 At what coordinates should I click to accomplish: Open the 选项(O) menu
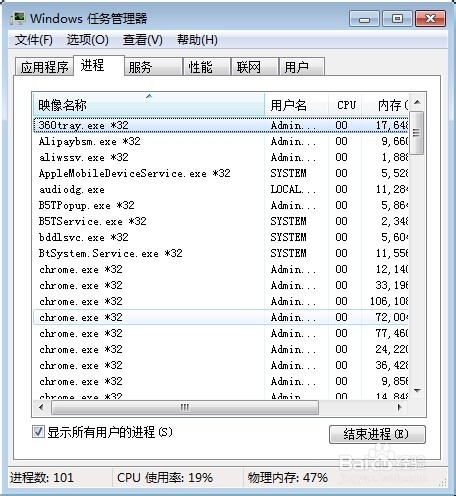tap(88, 40)
